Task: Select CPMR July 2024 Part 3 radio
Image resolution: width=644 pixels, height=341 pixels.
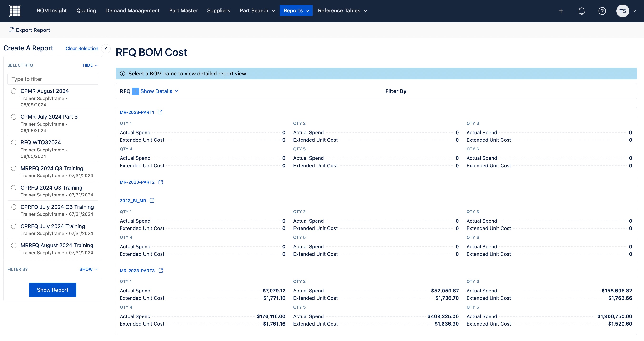Action: 14,117
